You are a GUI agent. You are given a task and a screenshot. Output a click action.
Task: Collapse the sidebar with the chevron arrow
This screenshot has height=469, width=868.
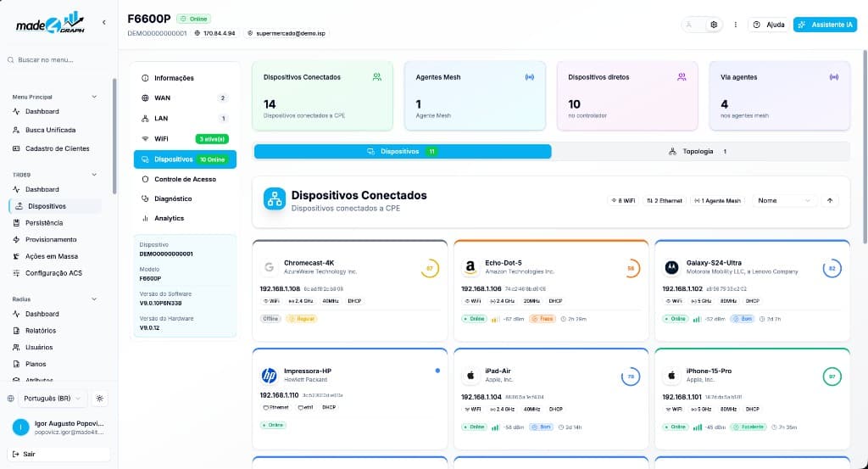104,23
